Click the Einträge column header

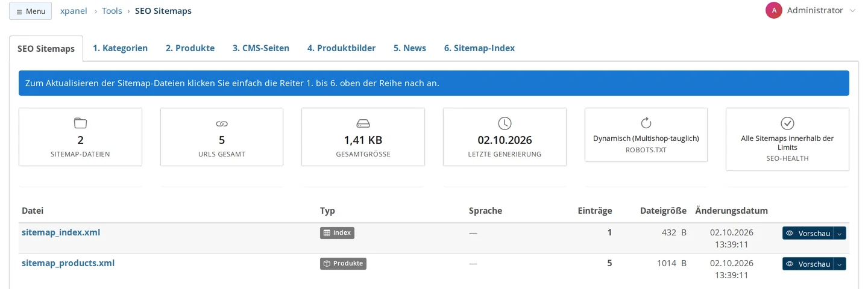tap(595, 211)
